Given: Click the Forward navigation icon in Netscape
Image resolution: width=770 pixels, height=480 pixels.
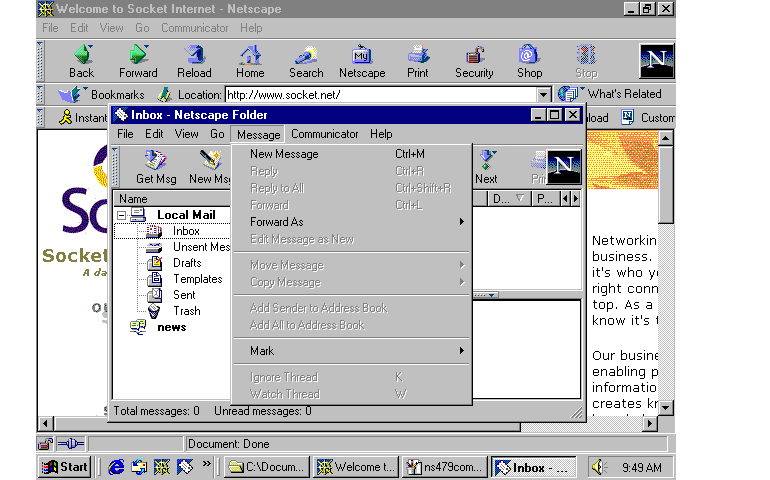Looking at the screenshot, I should click(x=138, y=61).
